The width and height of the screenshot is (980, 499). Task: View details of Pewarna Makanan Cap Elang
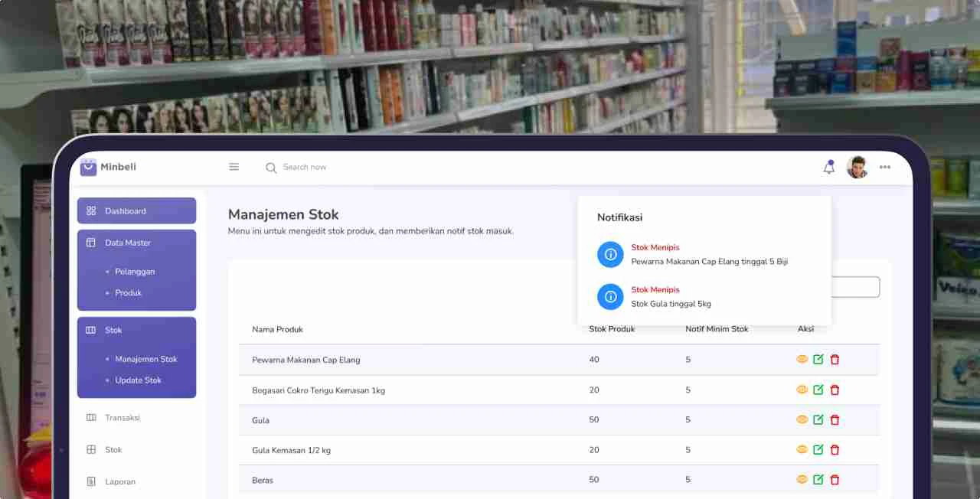tap(802, 359)
